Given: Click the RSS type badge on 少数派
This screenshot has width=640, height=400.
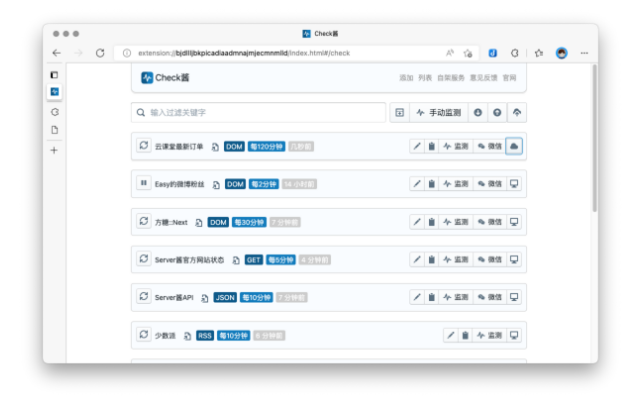Looking at the screenshot, I should [205, 336].
